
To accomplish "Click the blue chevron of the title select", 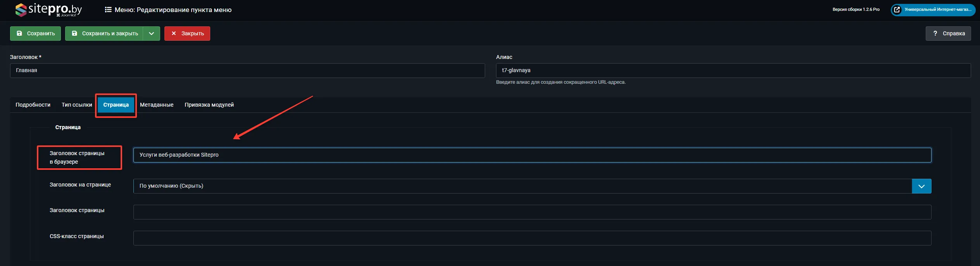I will [921, 186].
